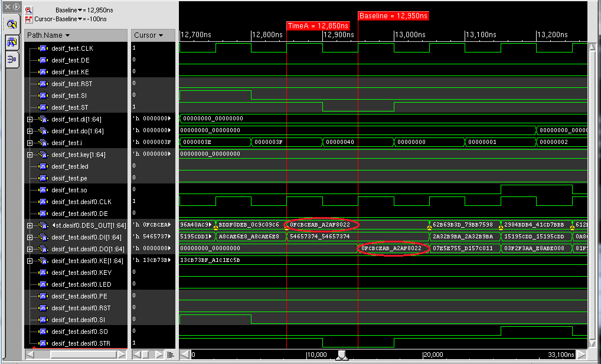Click the signal icon of desif_test.ST
The width and height of the screenshot is (601, 364).
[43, 108]
